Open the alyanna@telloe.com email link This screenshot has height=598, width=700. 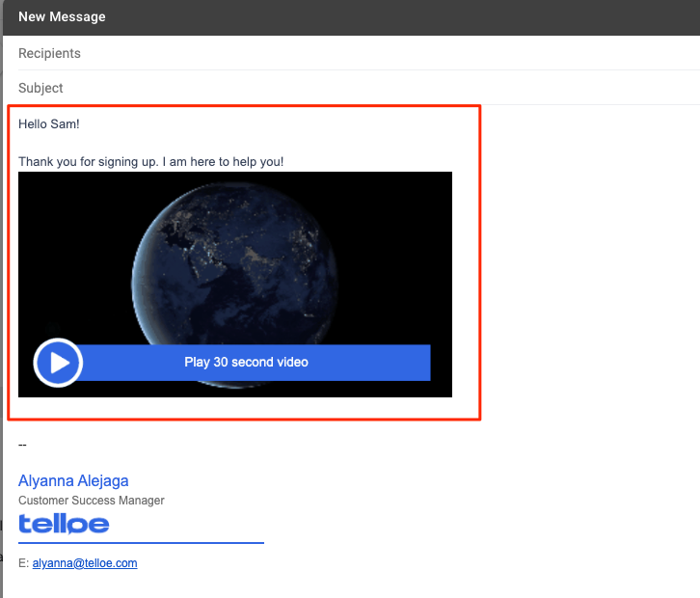(x=85, y=563)
